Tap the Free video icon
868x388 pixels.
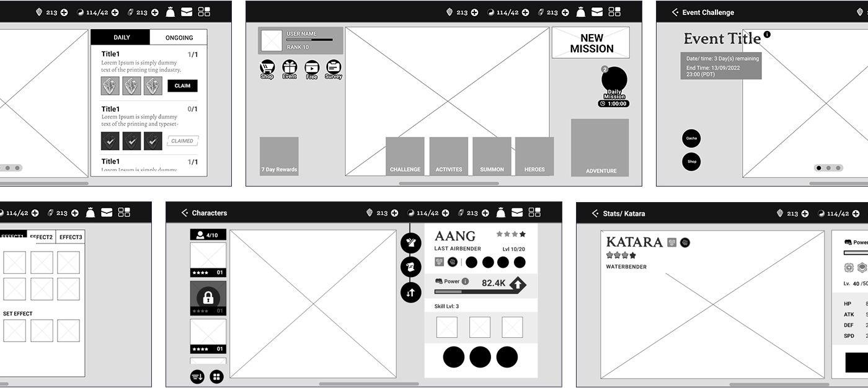(312, 68)
